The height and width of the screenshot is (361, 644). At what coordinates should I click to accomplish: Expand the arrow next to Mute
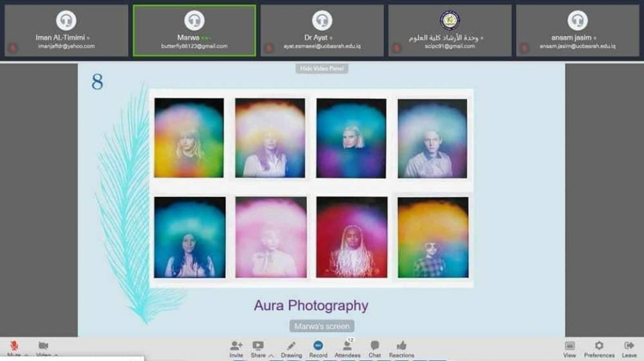(x=27, y=355)
